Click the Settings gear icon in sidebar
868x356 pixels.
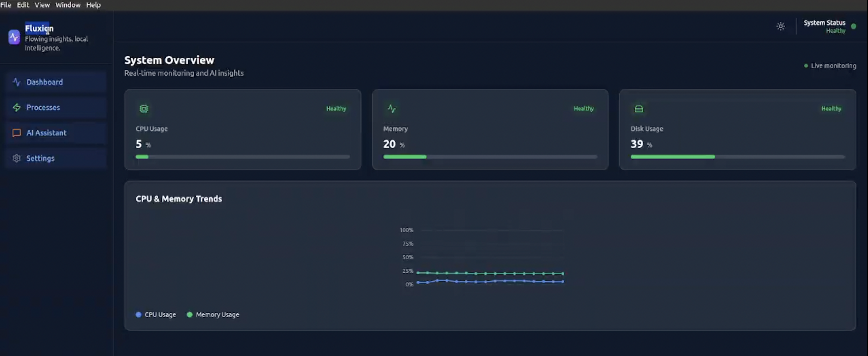pos(16,158)
